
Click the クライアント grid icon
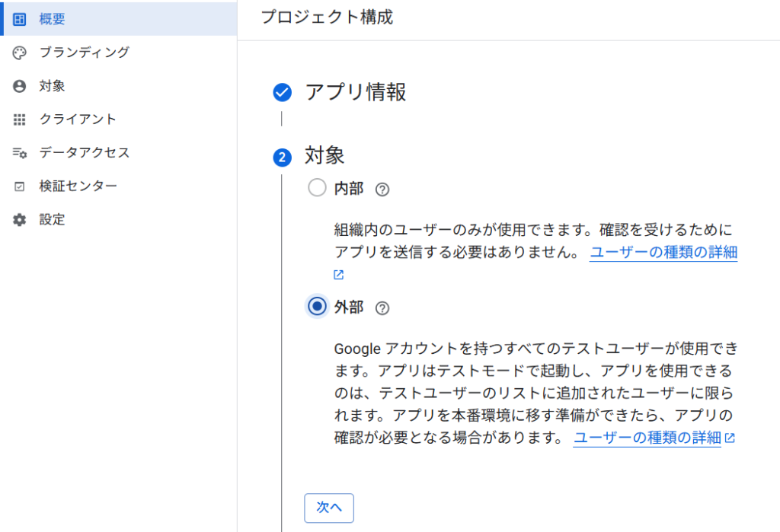(x=20, y=119)
